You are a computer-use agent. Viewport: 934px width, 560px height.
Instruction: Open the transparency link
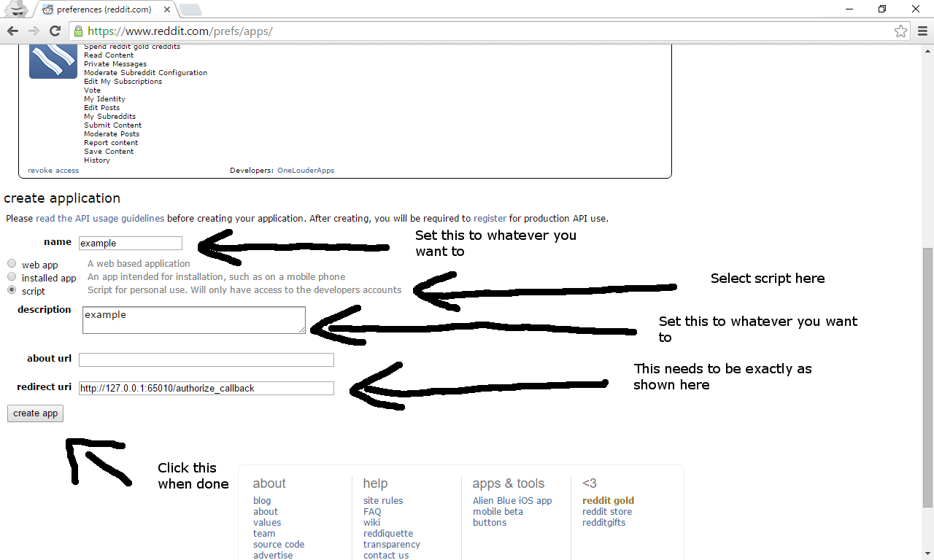tap(392, 545)
